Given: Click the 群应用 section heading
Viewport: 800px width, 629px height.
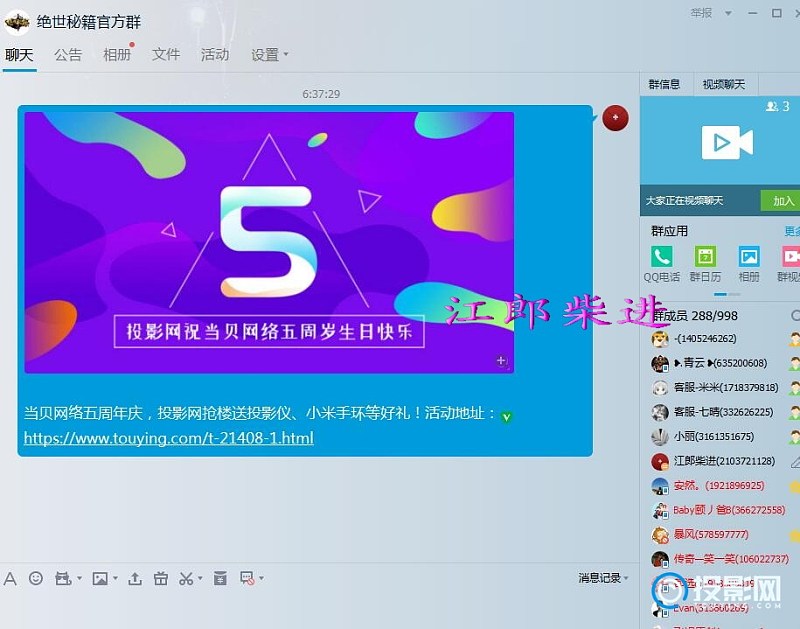Looking at the screenshot, I should tap(669, 231).
